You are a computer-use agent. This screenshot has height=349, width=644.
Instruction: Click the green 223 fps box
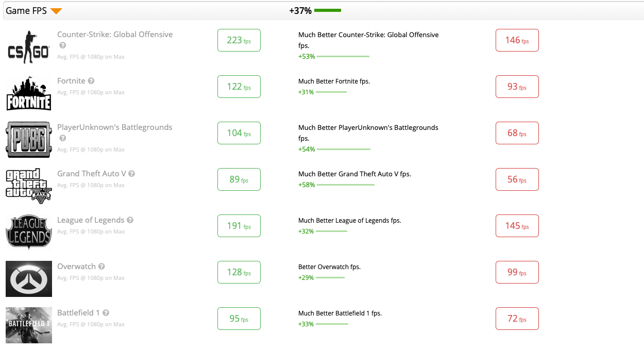coord(239,40)
